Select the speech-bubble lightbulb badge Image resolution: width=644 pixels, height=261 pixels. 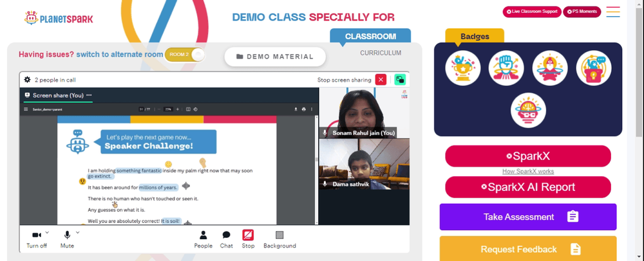[594, 68]
